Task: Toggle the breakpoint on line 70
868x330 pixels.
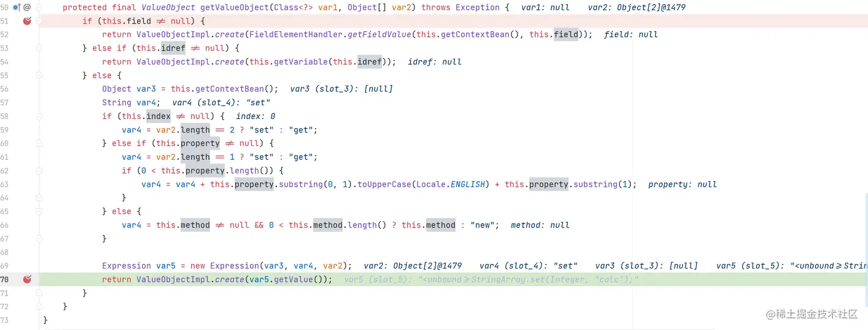Action: click(26, 279)
